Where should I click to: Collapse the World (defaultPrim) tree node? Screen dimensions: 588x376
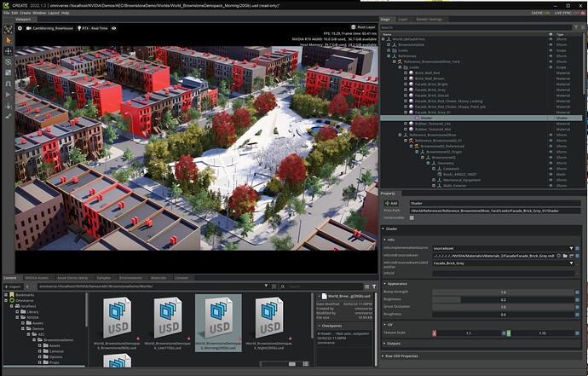[x=383, y=39]
